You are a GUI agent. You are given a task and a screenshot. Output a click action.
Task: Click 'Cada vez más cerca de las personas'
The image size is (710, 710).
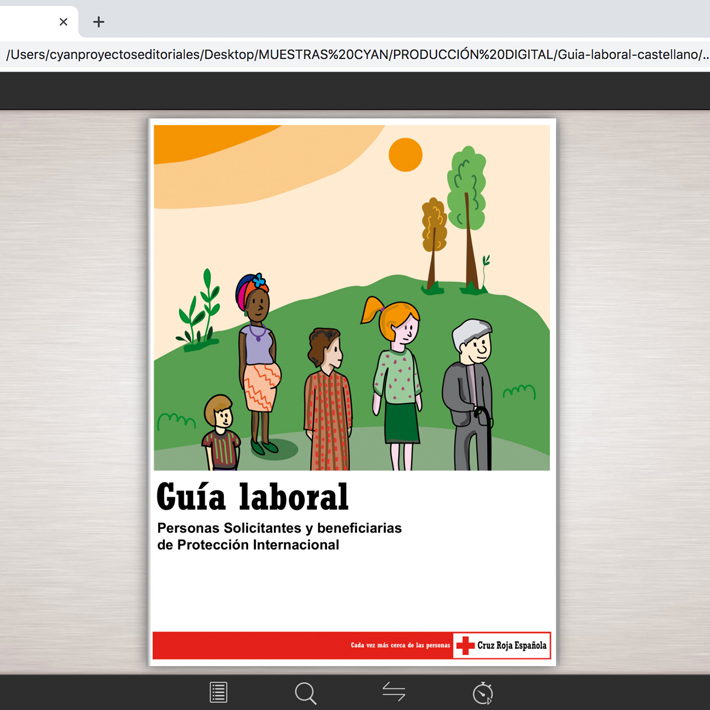400,645
